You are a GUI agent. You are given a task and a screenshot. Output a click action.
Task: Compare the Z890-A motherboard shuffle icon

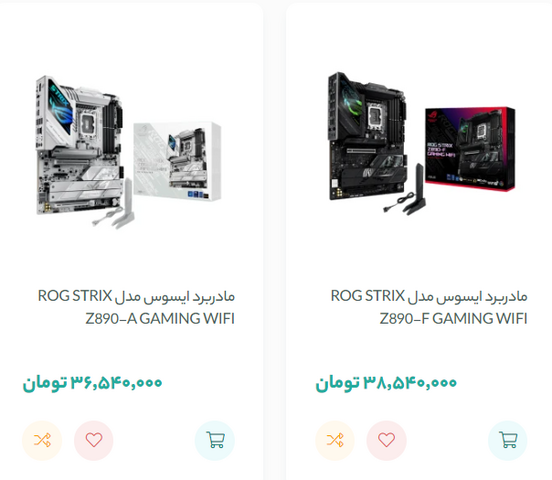(x=42, y=440)
